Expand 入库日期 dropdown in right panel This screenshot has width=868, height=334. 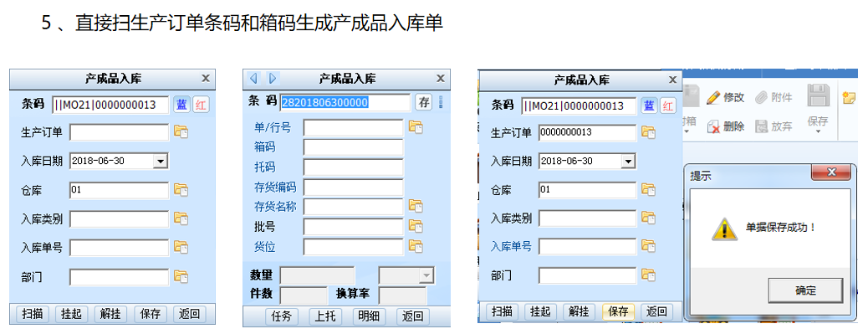pos(628,162)
